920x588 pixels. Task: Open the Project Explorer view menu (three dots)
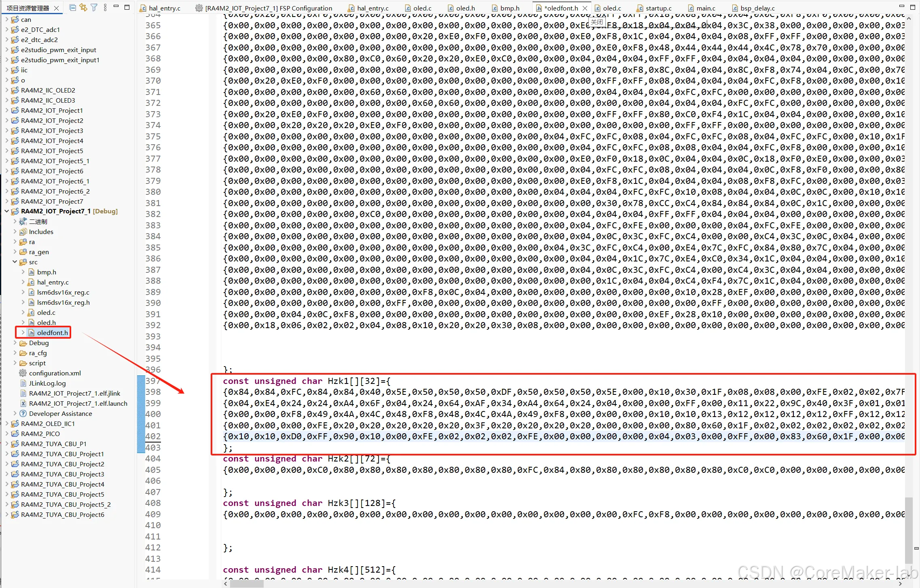tap(105, 7)
